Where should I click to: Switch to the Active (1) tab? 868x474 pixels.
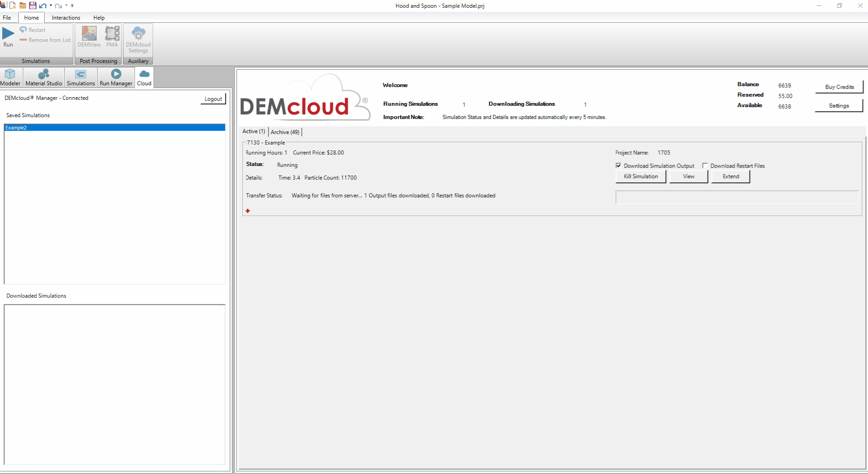[254, 131]
